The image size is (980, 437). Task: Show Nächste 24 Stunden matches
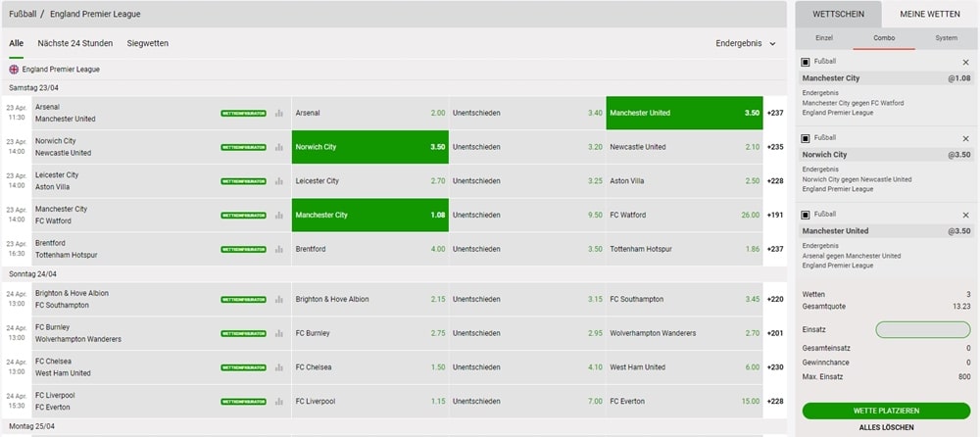(x=75, y=44)
